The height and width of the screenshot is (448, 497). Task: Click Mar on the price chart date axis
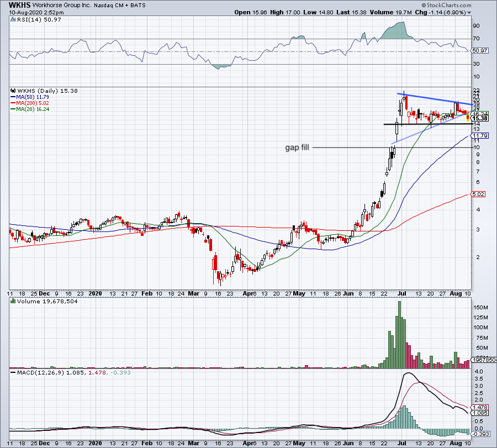(x=193, y=293)
